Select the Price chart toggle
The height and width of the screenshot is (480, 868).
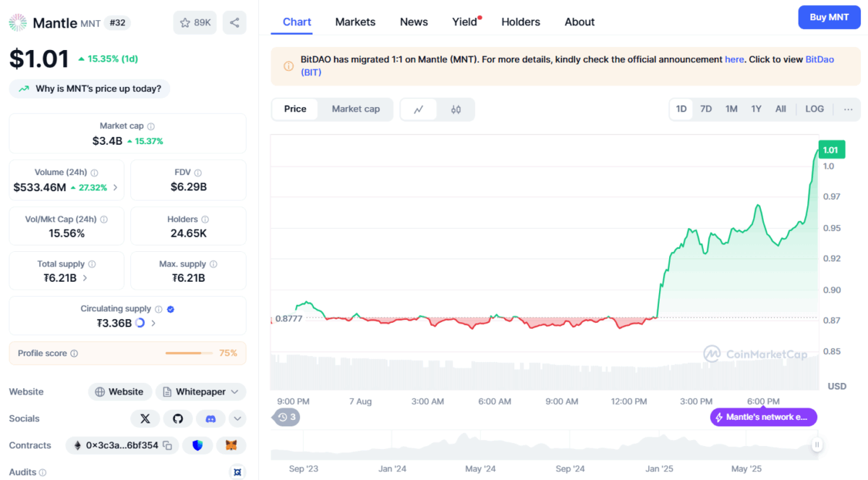click(295, 109)
